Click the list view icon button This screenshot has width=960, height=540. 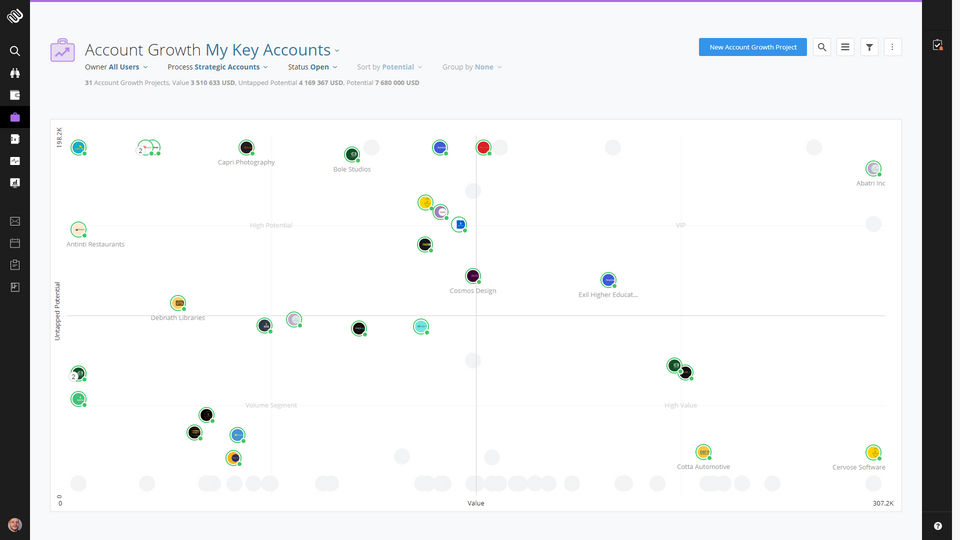[x=845, y=47]
